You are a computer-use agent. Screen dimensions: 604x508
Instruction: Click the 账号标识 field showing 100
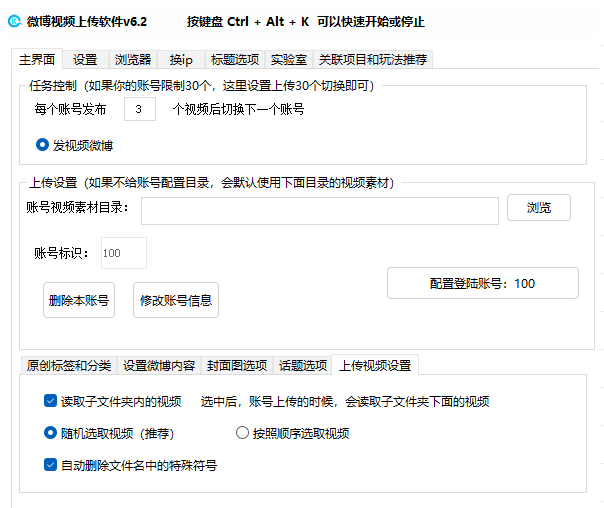point(124,253)
